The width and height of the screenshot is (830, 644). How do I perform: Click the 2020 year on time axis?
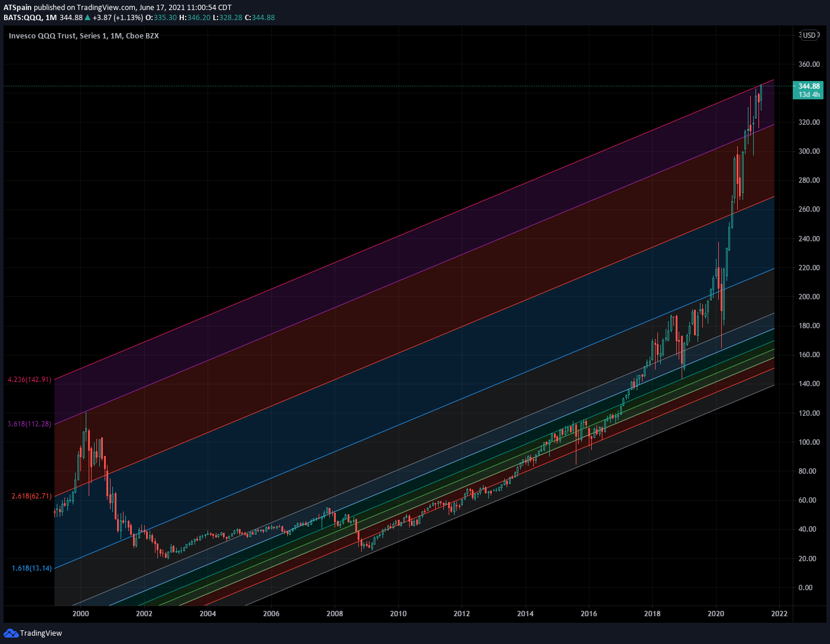[x=716, y=614]
